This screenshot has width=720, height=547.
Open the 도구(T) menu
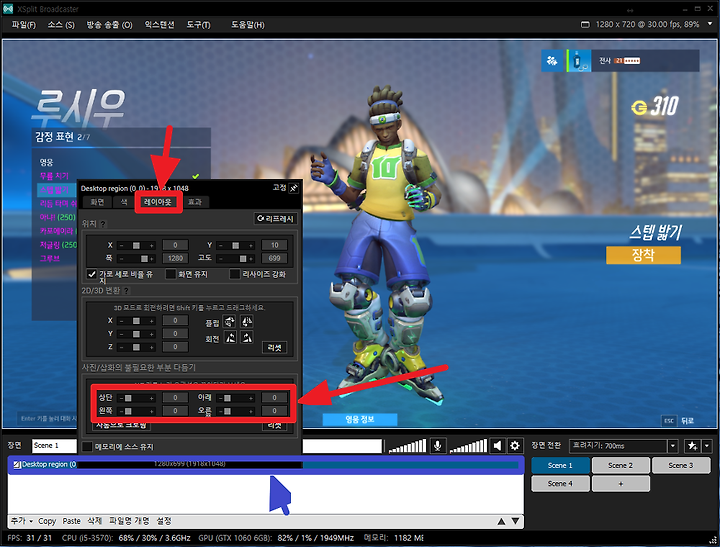click(198, 25)
